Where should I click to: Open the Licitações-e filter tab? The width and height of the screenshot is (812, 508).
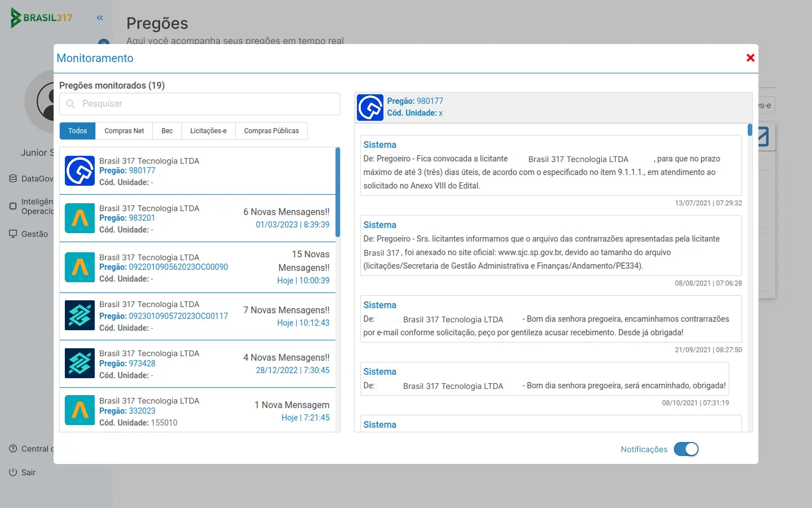pos(208,131)
